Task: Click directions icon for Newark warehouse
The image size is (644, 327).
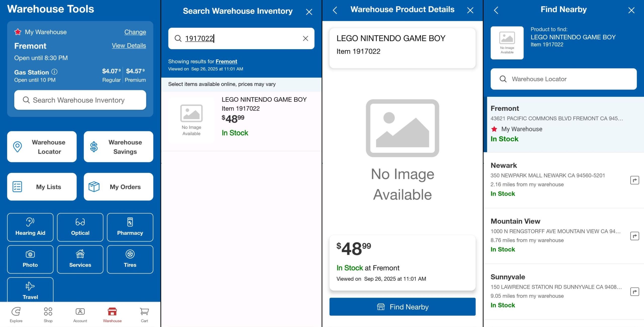Action: click(x=634, y=180)
